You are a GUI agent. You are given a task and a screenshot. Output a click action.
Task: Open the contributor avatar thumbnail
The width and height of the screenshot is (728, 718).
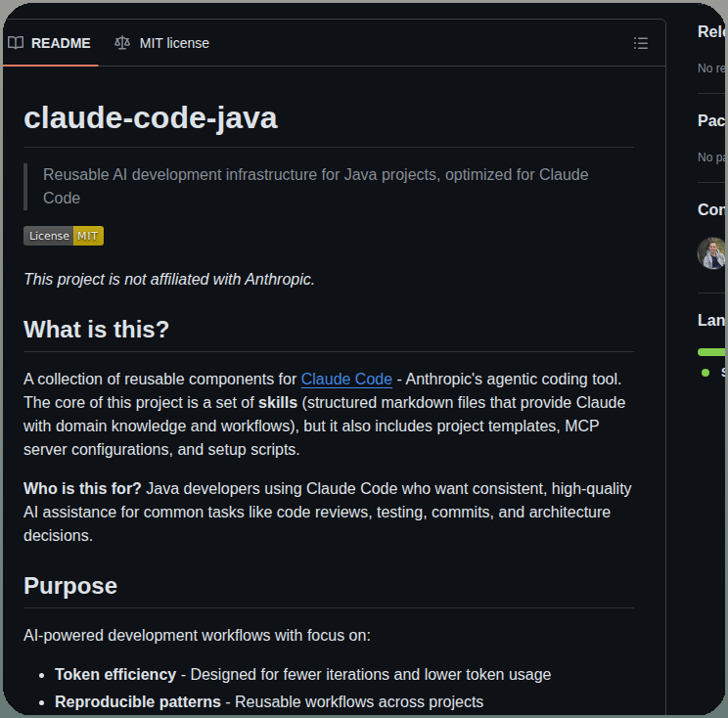711,253
